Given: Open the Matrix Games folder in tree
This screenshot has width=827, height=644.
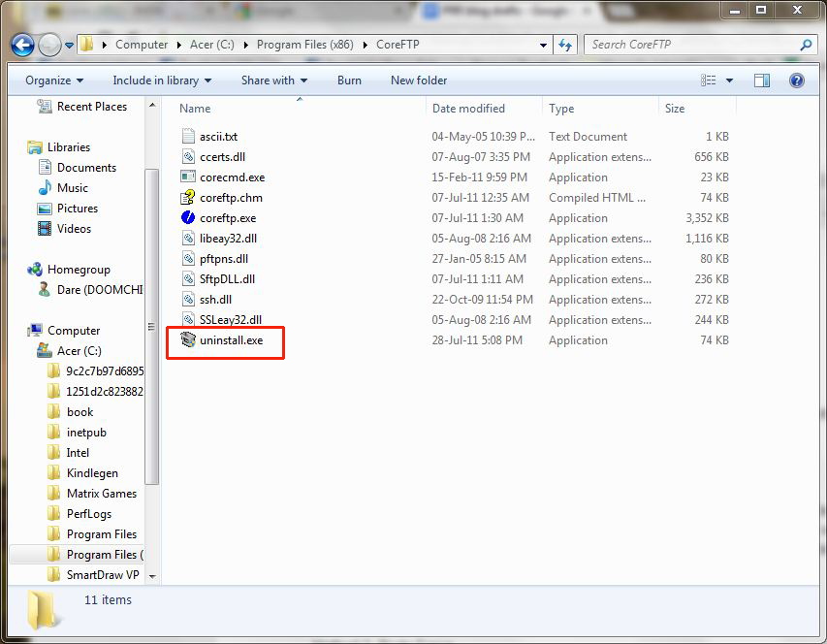Looking at the screenshot, I should 102,494.
